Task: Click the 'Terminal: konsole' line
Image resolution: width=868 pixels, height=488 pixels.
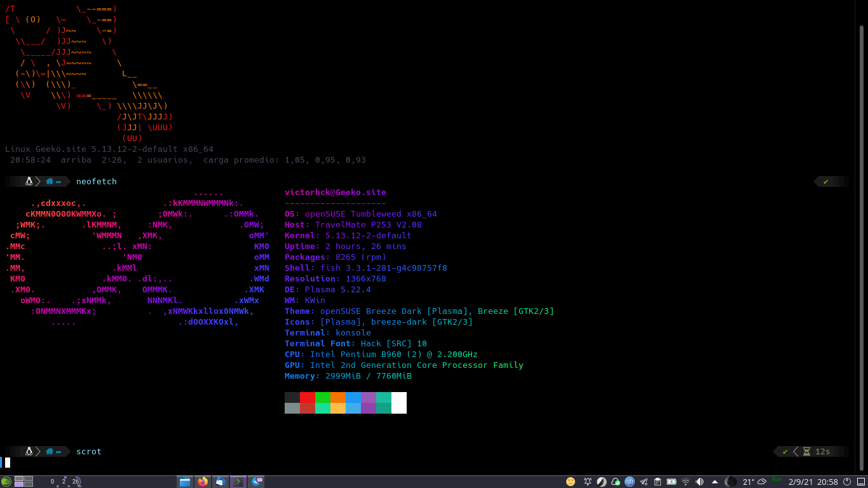Action: (x=328, y=333)
